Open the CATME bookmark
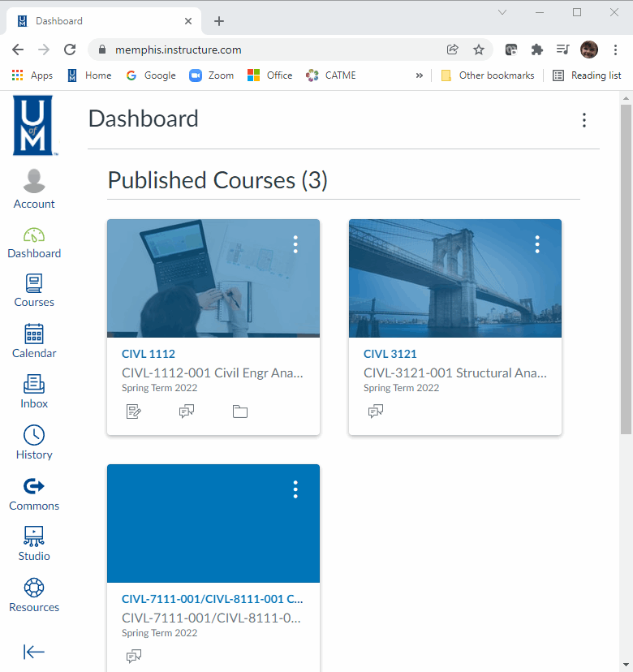 click(x=331, y=75)
